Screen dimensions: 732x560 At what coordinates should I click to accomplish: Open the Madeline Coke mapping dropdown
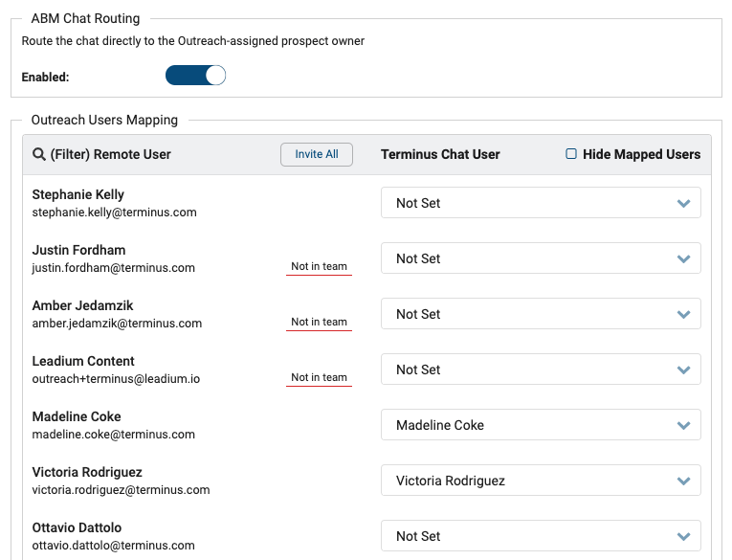click(x=541, y=425)
